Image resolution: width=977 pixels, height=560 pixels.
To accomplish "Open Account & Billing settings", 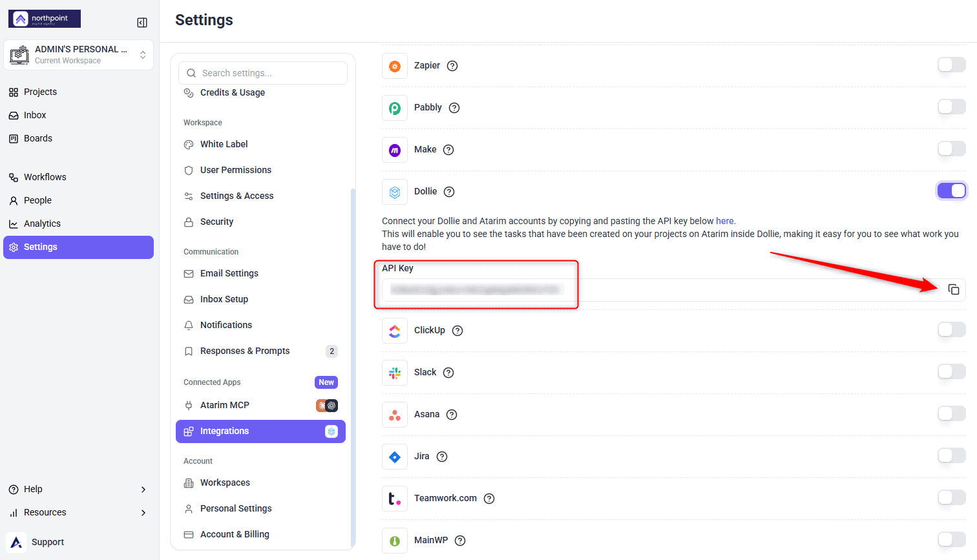I will pyautogui.click(x=260, y=534).
